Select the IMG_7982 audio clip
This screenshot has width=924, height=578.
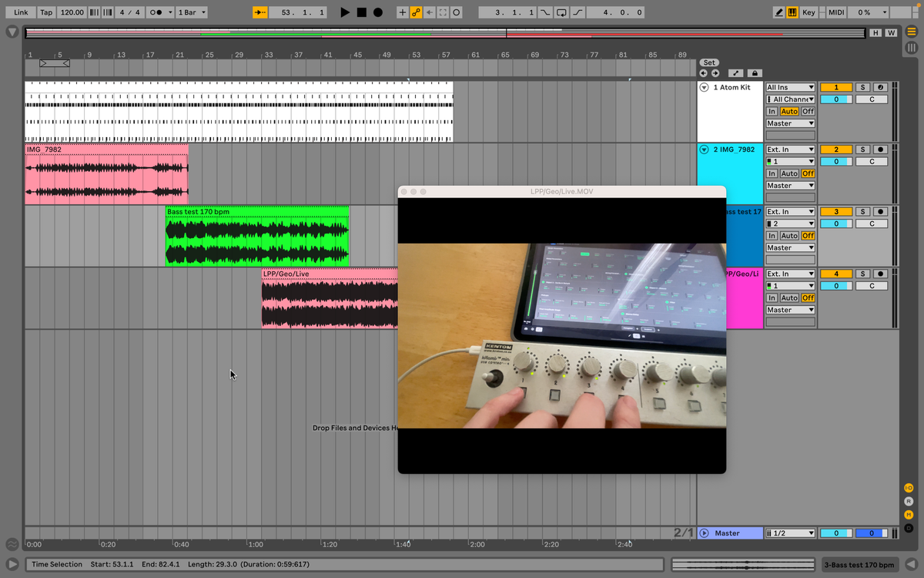(106, 173)
